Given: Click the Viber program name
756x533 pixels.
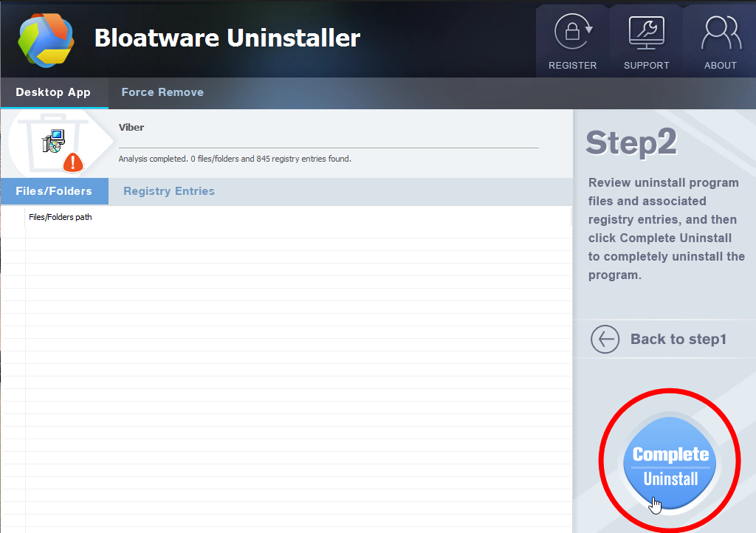Looking at the screenshot, I should [131, 128].
